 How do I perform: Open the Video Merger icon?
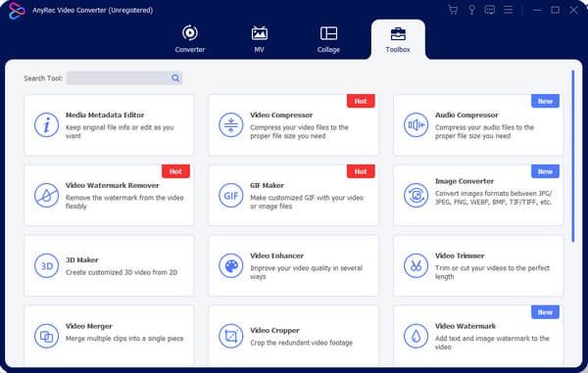click(46, 336)
